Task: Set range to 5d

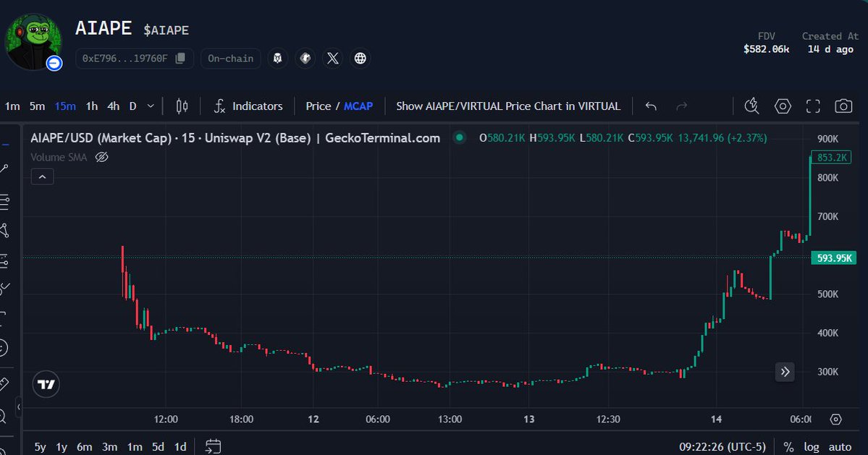Action: tap(159, 447)
